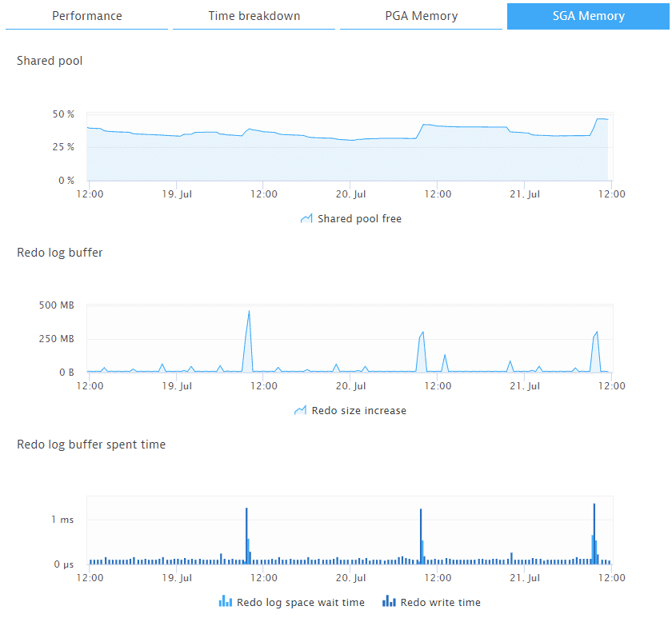Select the PGA Memory tab
672x622 pixels.
tap(422, 16)
